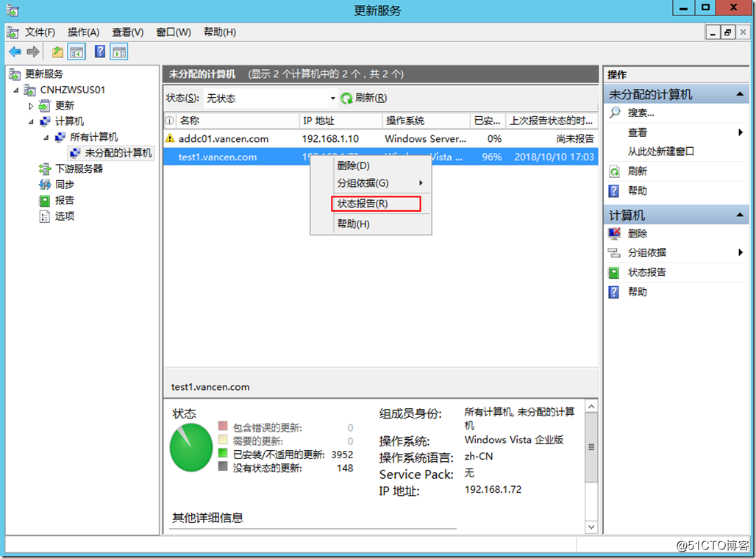Select the 未分配的计算机 tree node
Viewport: 756px width, 559px height.
point(118,153)
